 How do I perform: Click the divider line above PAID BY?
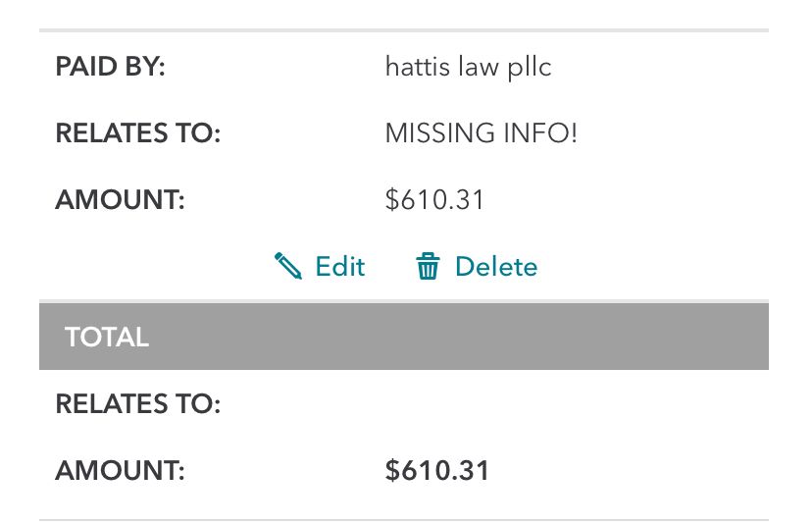[404, 31]
